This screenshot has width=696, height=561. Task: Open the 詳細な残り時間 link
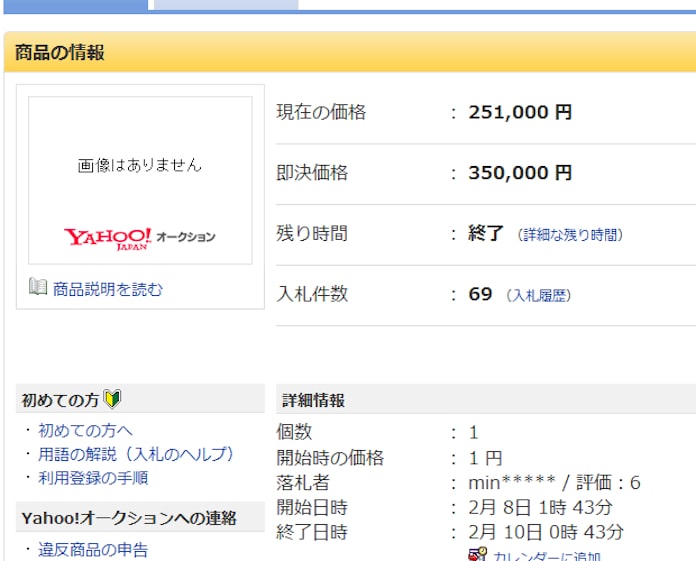click(570, 235)
